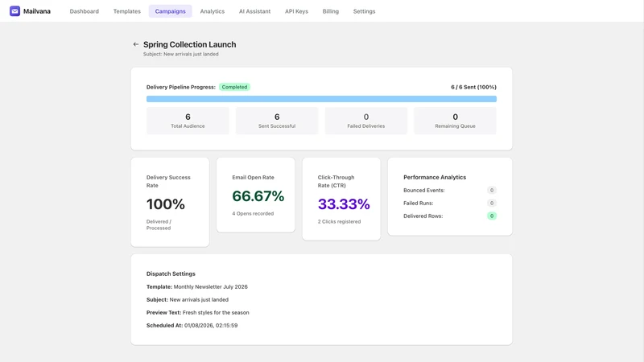Click the "Delivery Success Rate" label
The height and width of the screenshot is (362, 644).
pos(168,182)
